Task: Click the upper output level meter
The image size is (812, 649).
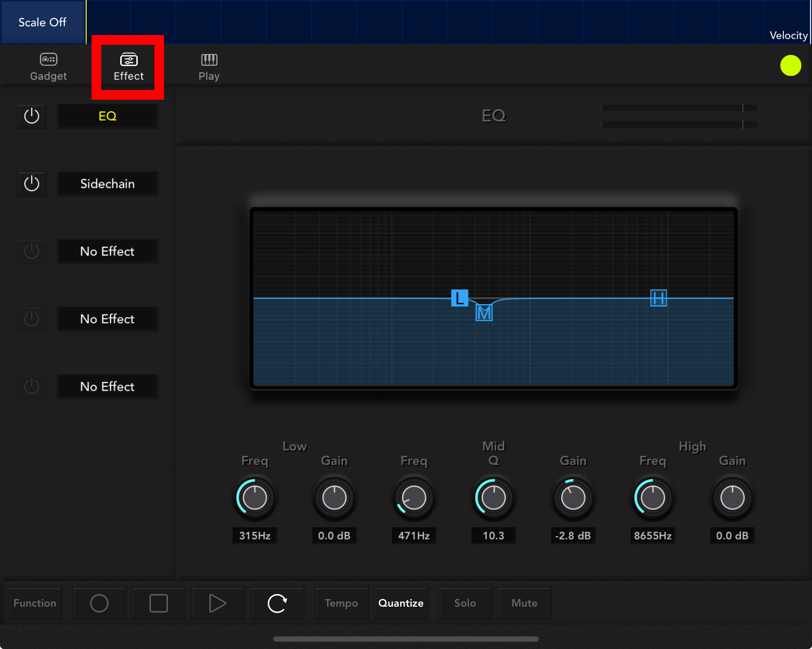Action: click(680, 108)
